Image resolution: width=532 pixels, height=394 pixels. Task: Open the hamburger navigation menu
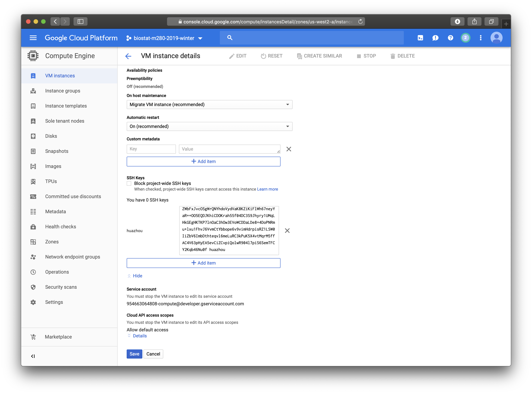coord(33,38)
